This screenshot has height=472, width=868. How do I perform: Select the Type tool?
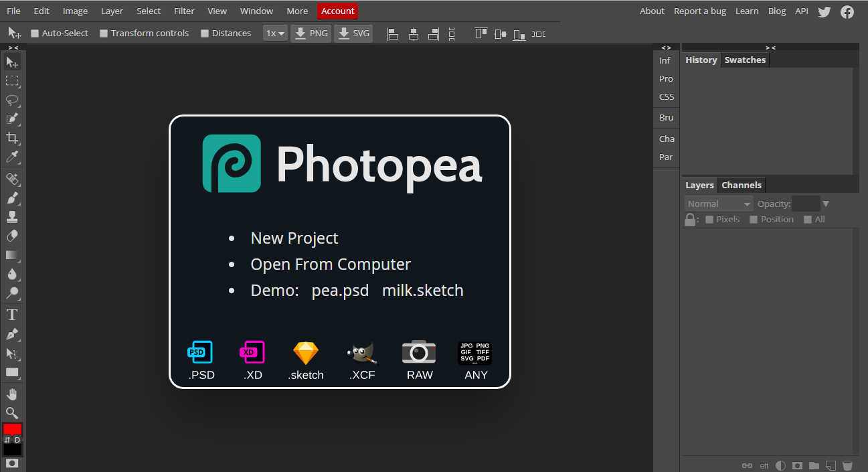pos(12,315)
